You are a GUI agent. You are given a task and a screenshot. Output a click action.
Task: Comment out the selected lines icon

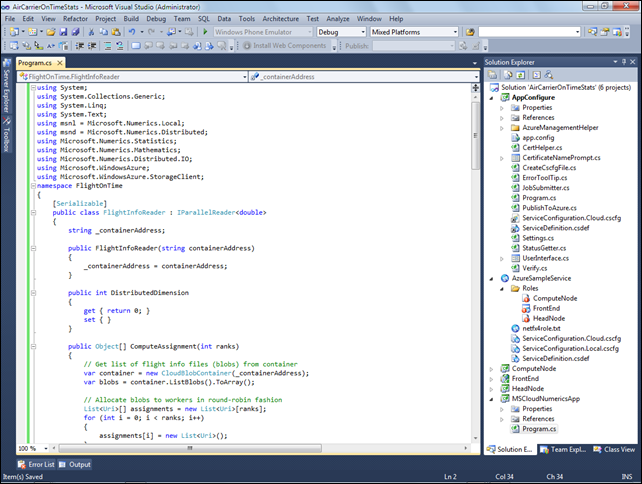[x=108, y=46]
